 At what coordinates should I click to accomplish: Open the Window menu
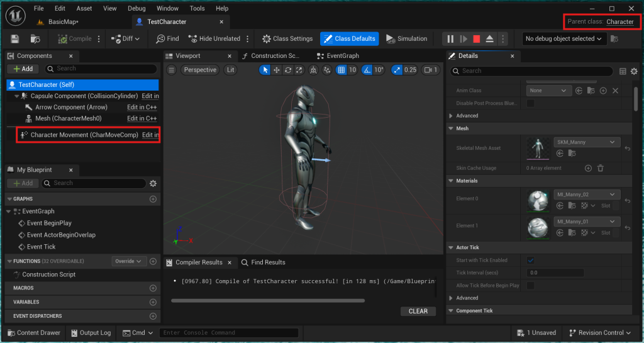pyautogui.click(x=167, y=8)
